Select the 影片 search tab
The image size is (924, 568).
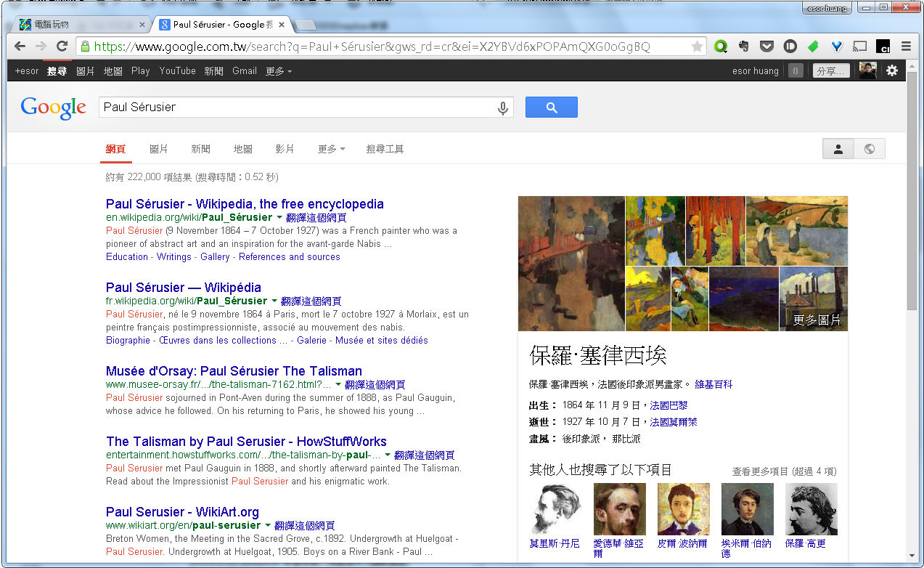[x=285, y=149]
